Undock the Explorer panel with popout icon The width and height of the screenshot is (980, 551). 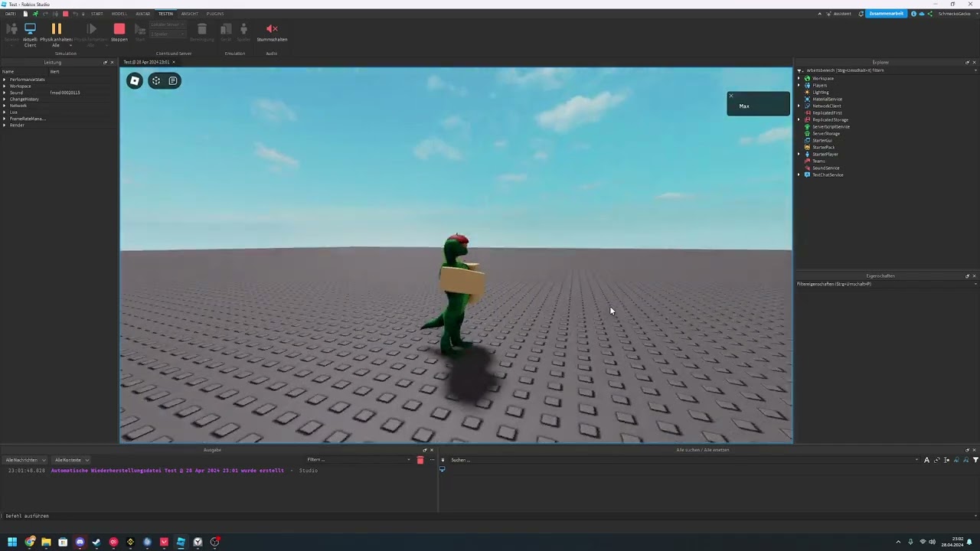pyautogui.click(x=967, y=63)
